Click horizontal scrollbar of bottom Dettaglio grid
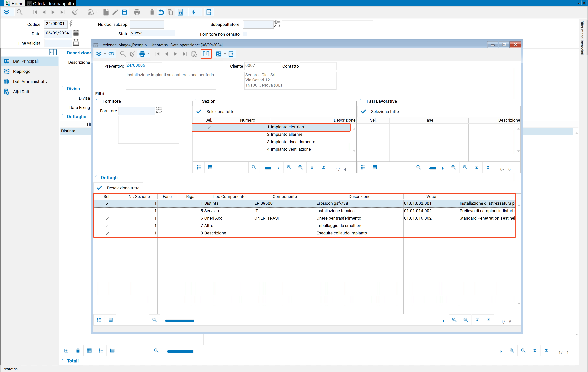The image size is (588, 372). [x=180, y=351]
